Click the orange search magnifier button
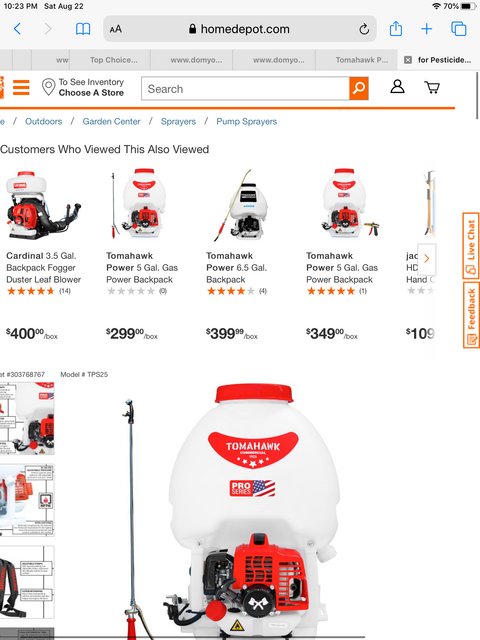 coord(359,88)
